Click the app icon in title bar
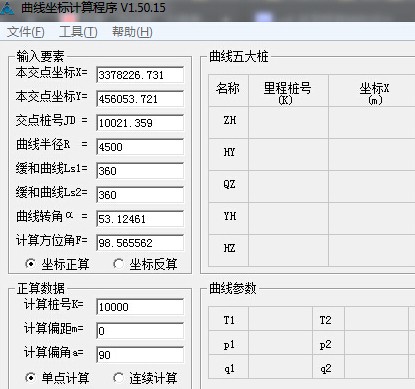 [x=7, y=8]
